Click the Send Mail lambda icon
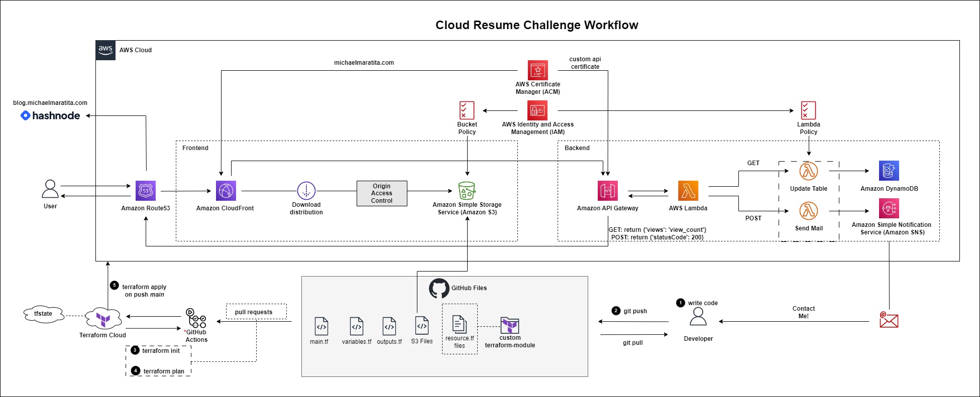 click(x=809, y=211)
